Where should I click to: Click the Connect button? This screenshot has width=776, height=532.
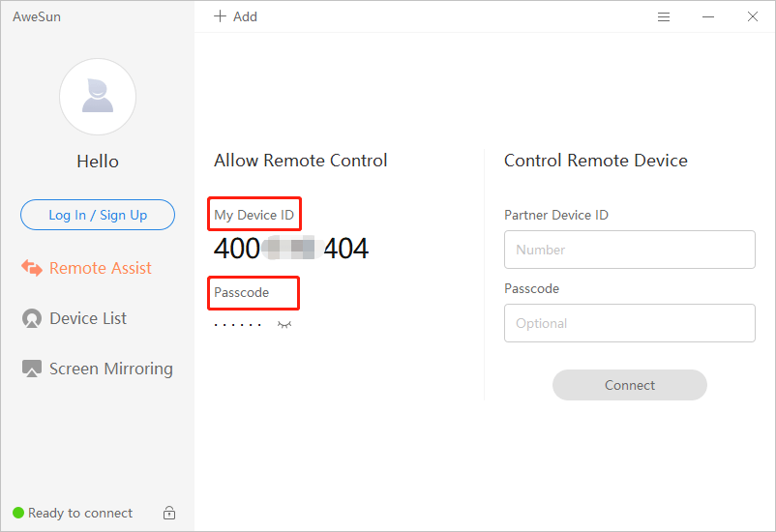[x=629, y=385]
